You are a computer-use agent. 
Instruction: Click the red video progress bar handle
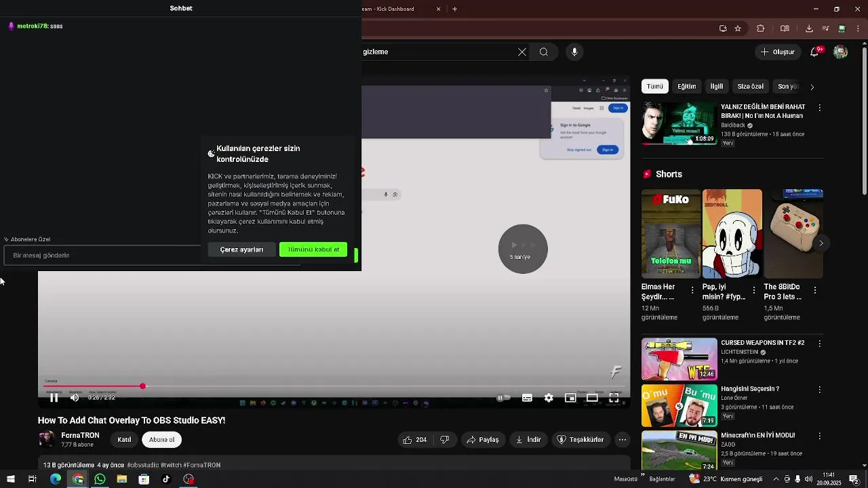pos(142,386)
